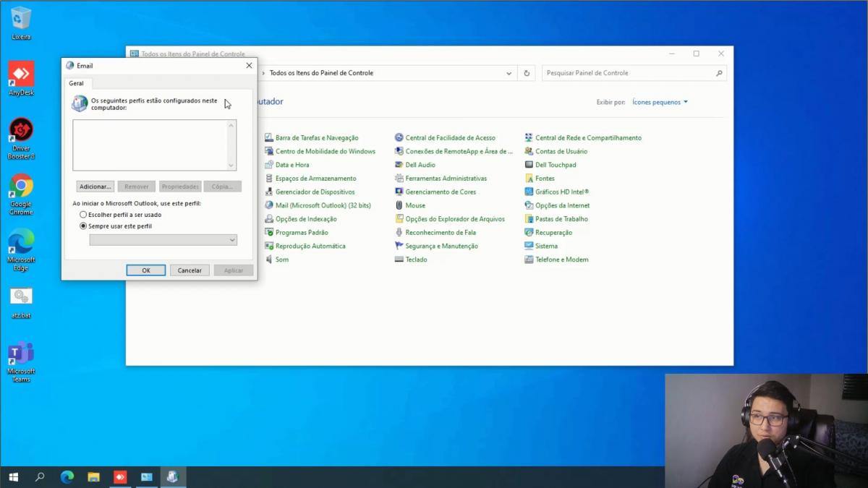Screen dimensions: 868x488
Task: Open AnyDesk from the taskbar
Action: [x=120, y=477]
